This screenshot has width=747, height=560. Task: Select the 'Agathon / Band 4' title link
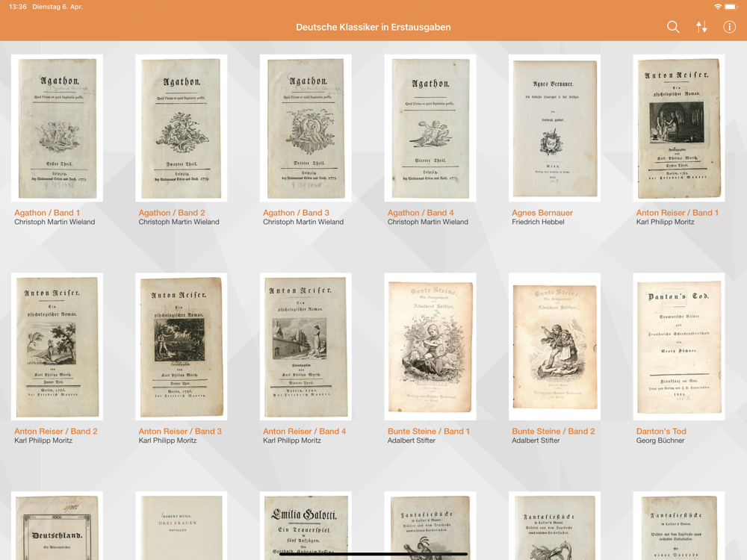click(421, 213)
